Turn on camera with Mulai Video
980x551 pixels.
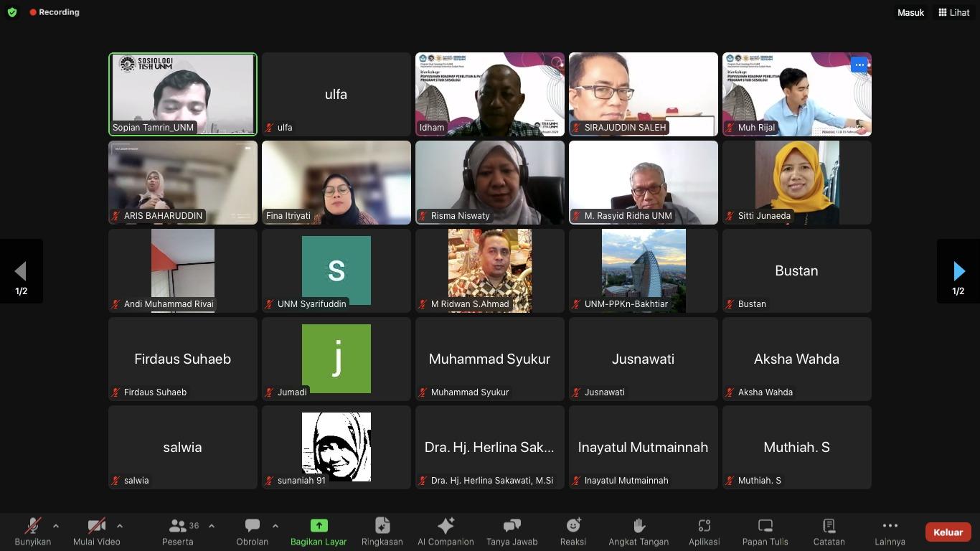pyautogui.click(x=96, y=532)
